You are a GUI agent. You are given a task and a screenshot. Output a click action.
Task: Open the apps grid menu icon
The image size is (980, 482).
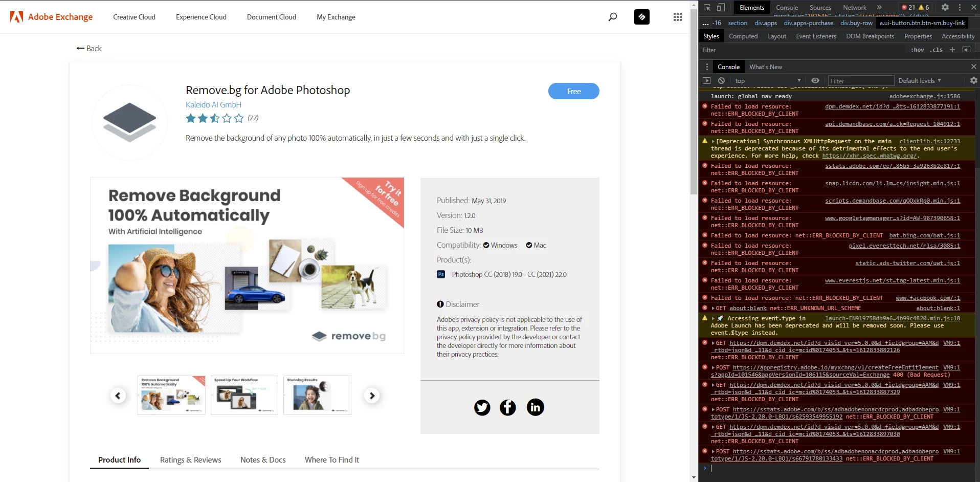point(678,17)
